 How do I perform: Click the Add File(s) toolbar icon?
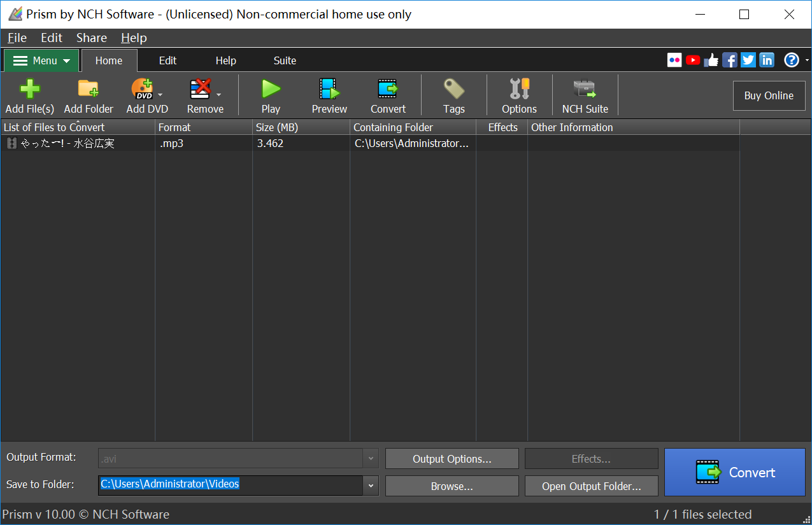pos(29,95)
